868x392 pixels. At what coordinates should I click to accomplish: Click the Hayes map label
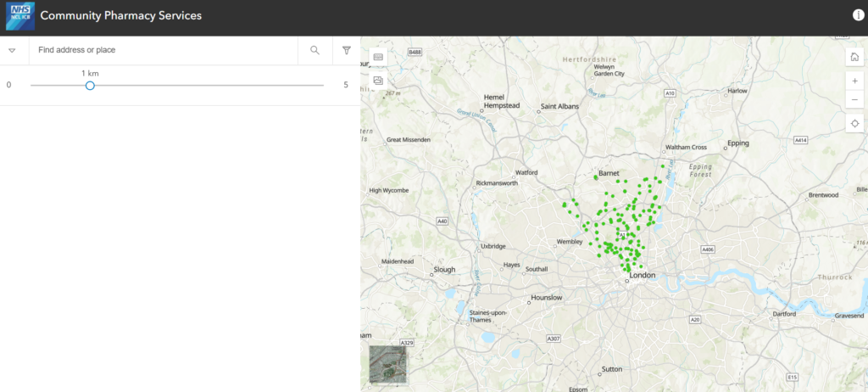(x=511, y=265)
